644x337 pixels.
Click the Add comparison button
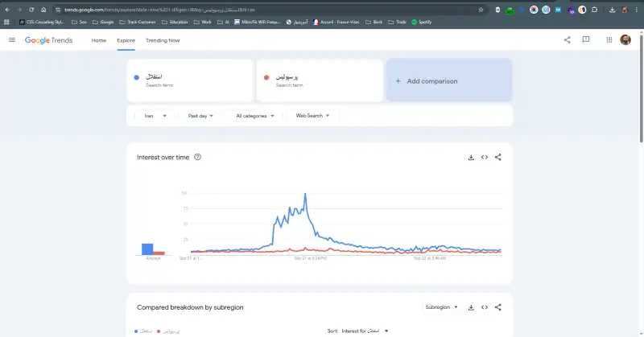point(449,81)
